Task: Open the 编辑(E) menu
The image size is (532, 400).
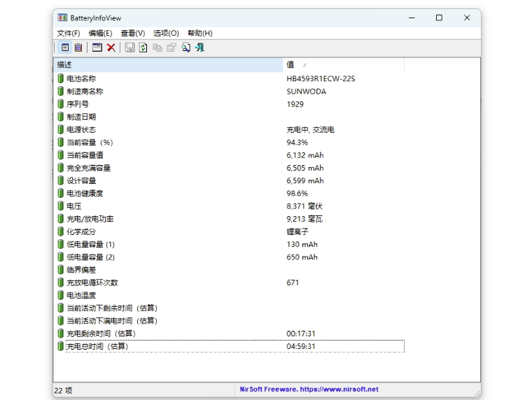Action: [100, 34]
